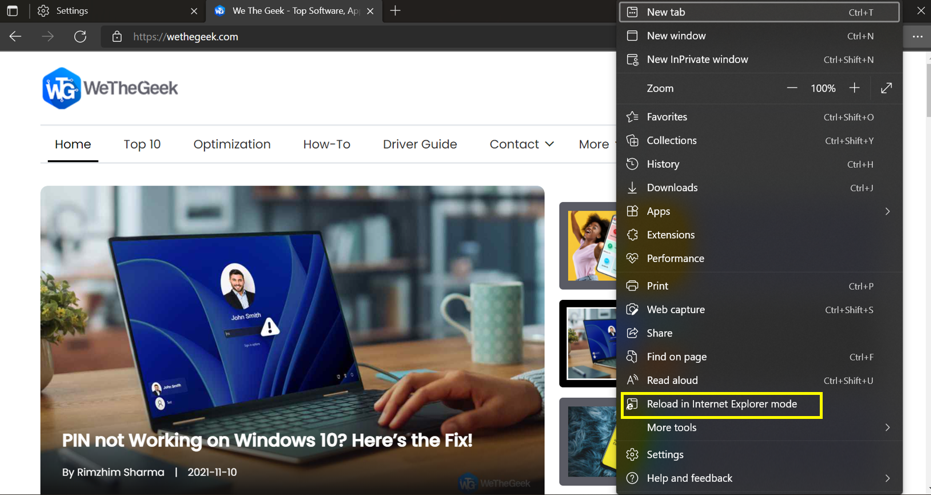Select Reload in Internet Explorer mode
Viewport: 931px width, 497px height.
click(721, 404)
